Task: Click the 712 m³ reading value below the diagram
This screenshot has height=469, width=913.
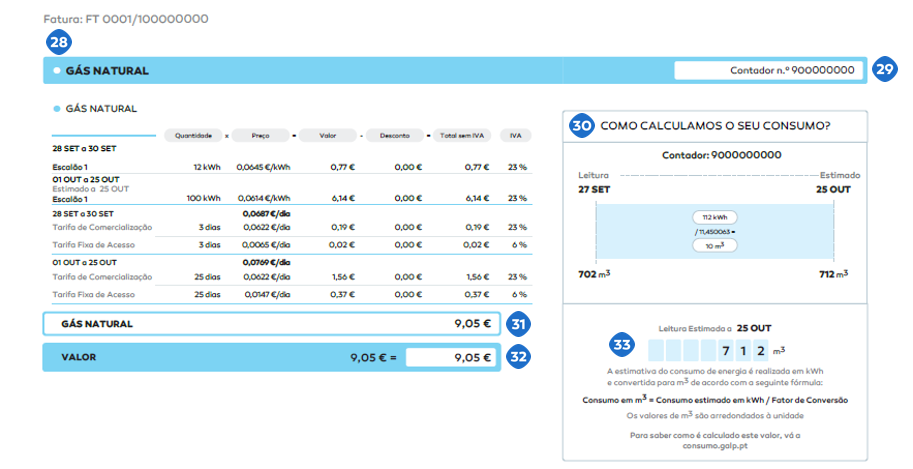Action: [x=833, y=274]
